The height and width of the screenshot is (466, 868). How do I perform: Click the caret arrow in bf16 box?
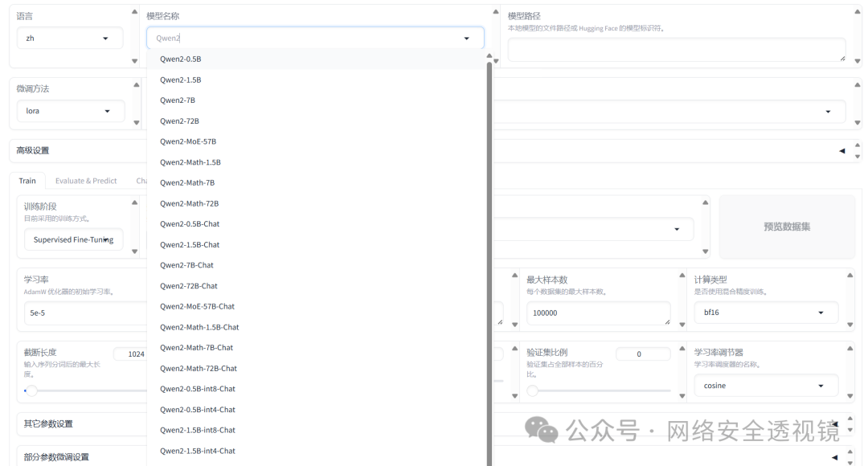pyautogui.click(x=821, y=313)
